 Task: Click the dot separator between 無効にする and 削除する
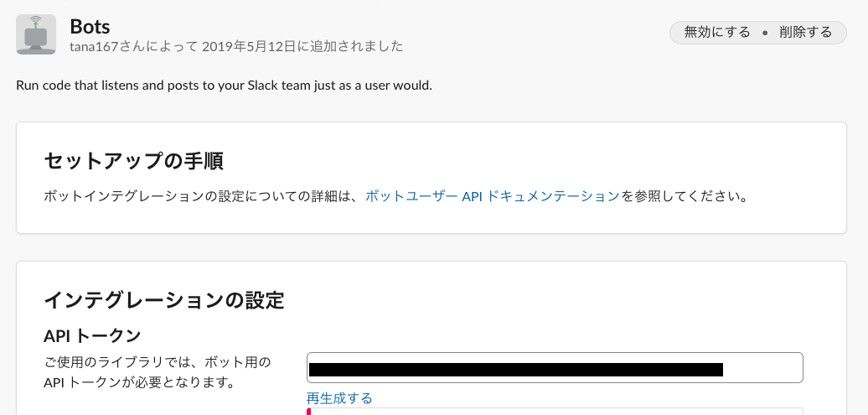[x=764, y=33]
